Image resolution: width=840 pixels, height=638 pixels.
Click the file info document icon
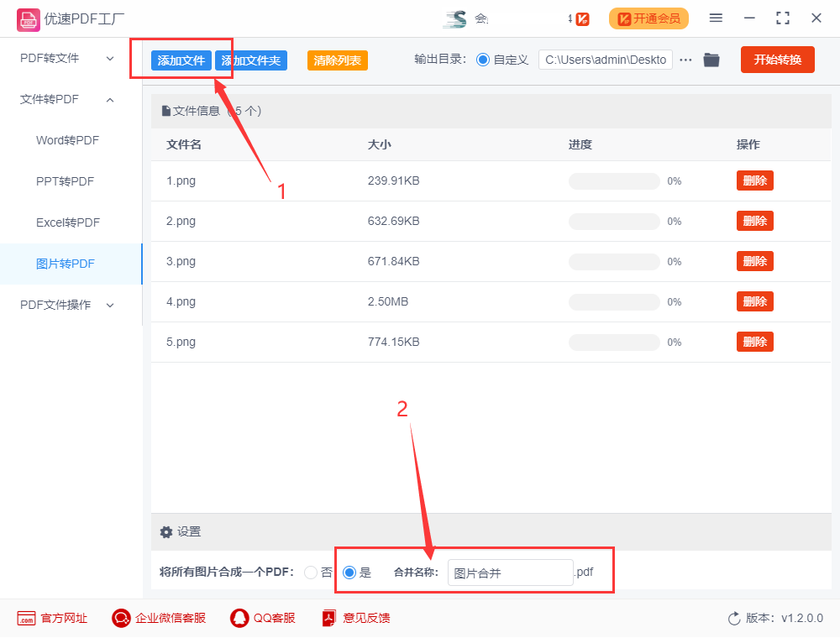coord(166,111)
